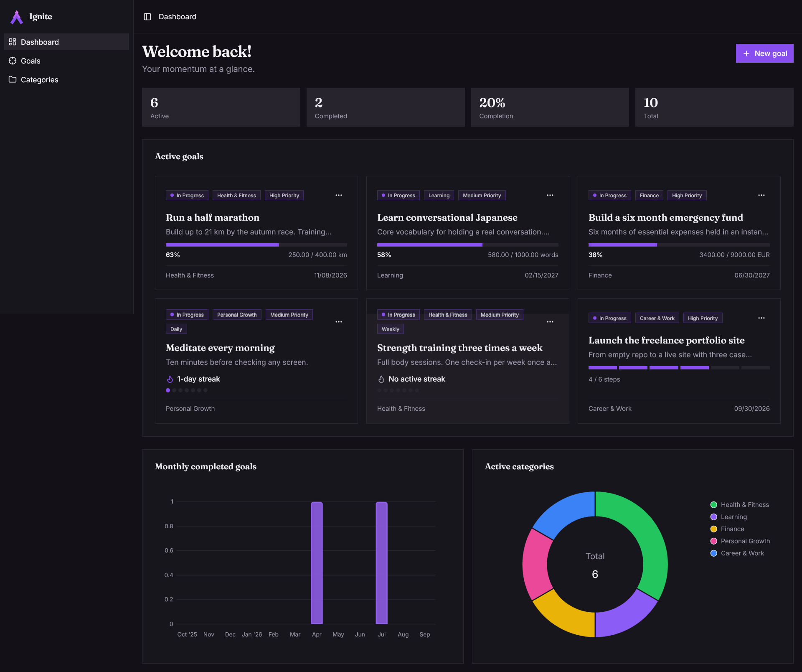802x672 pixels.
Task: Click the emergency fund progress bar
Action: click(679, 245)
